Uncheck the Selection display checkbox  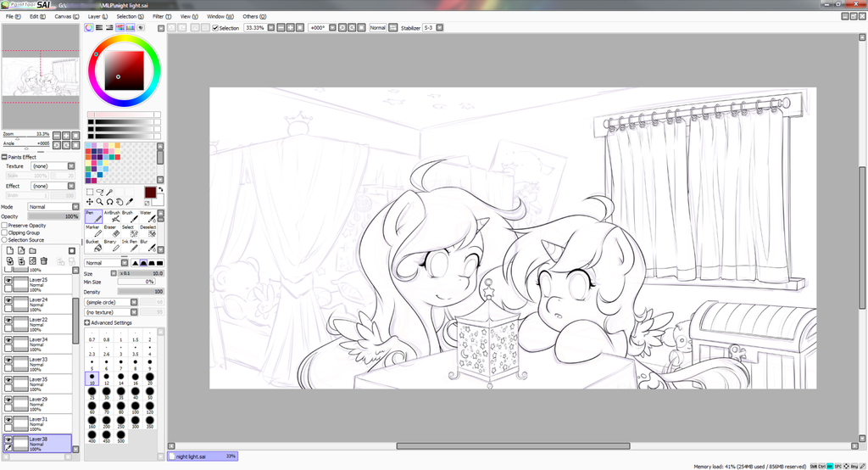click(215, 28)
